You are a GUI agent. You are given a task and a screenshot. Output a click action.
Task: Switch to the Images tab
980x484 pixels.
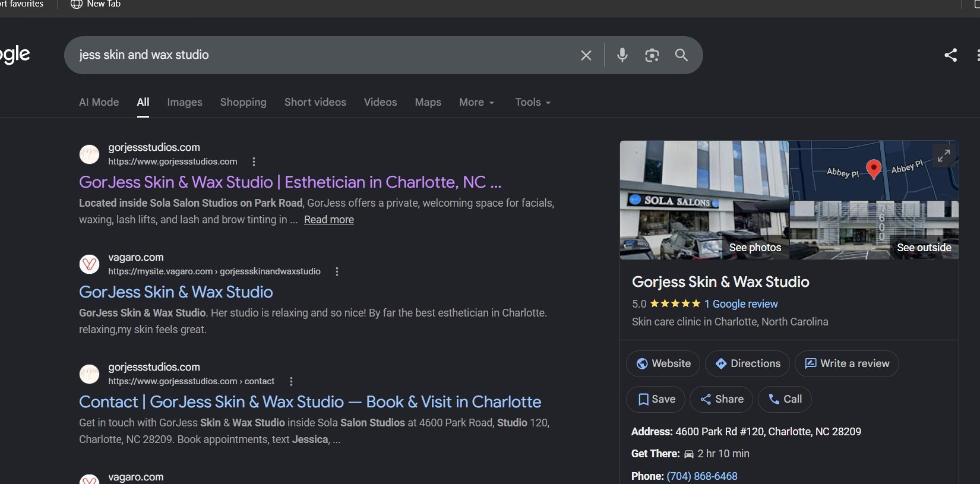pos(185,102)
